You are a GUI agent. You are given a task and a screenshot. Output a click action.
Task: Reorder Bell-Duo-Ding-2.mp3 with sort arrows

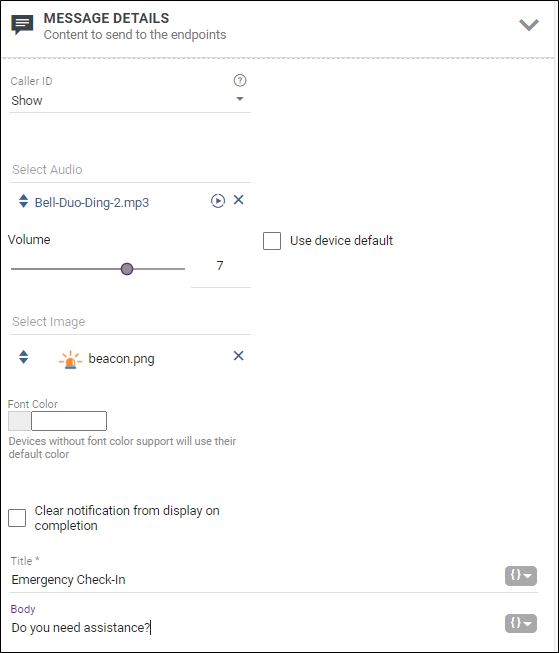(x=23, y=201)
